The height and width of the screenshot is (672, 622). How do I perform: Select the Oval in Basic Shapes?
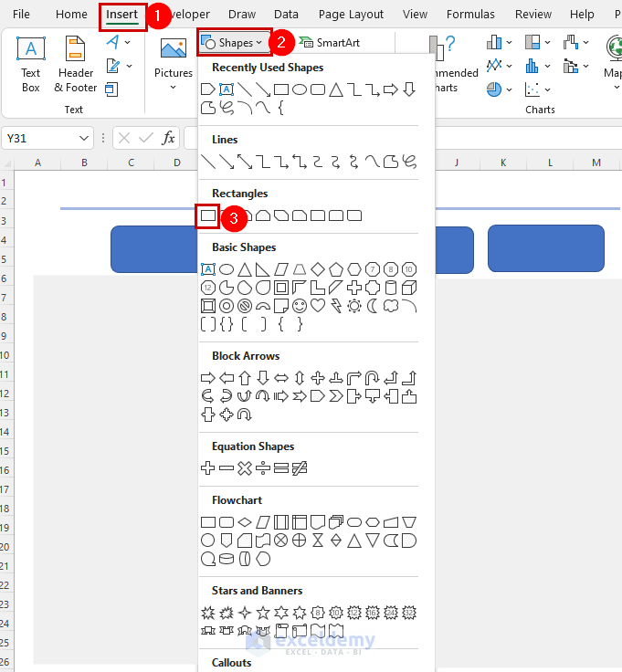227,269
